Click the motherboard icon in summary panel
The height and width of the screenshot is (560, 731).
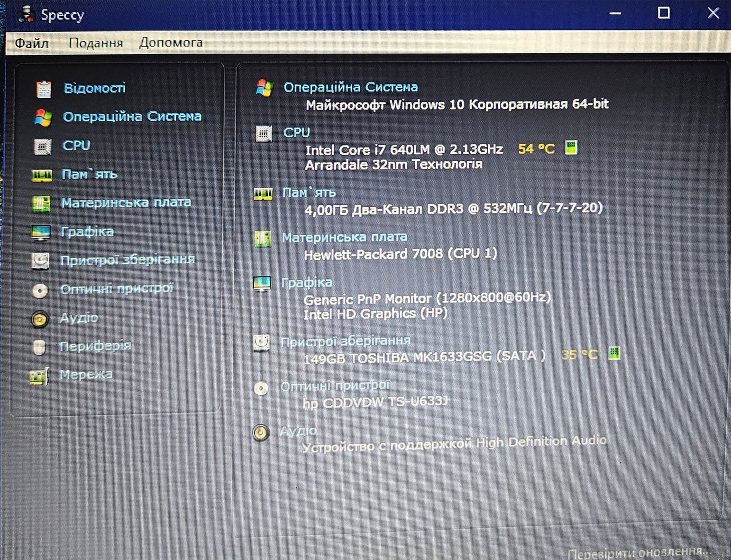click(x=263, y=239)
